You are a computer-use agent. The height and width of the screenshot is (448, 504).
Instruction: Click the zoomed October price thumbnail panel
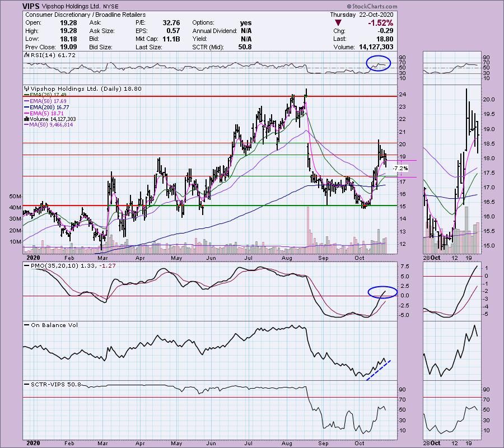(x=451, y=168)
